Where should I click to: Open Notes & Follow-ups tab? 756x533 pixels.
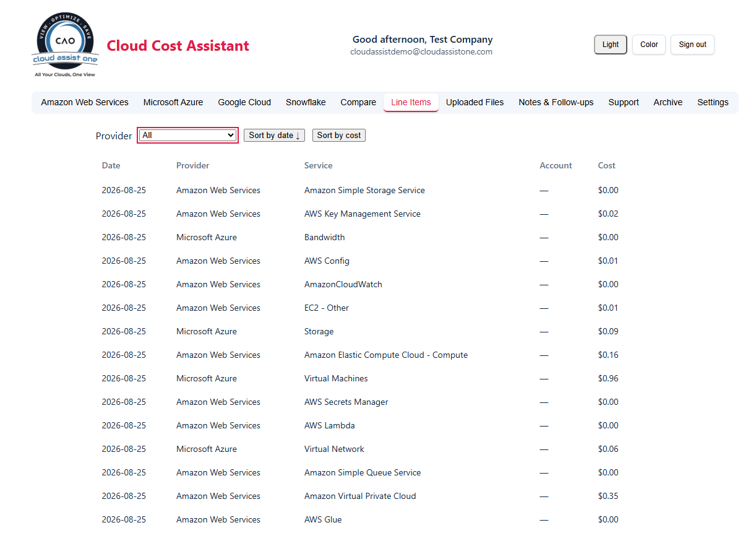tap(556, 102)
